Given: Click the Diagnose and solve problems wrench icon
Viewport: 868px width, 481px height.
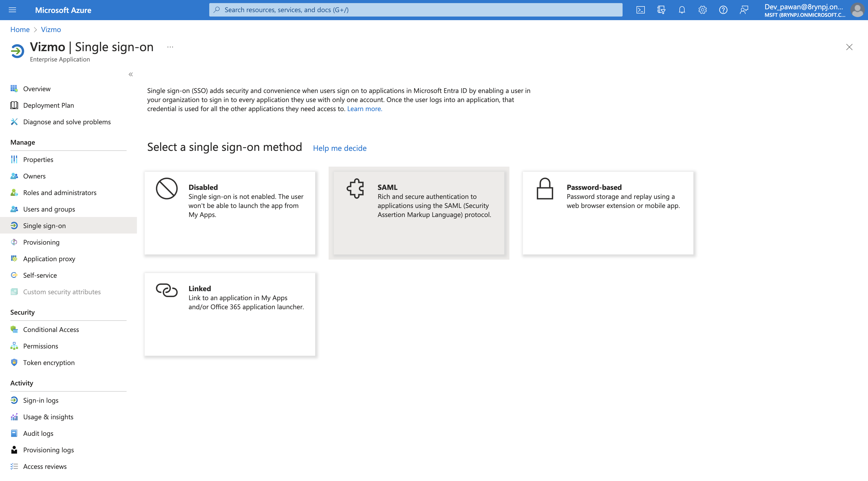Looking at the screenshot, I should coord(14,122).
